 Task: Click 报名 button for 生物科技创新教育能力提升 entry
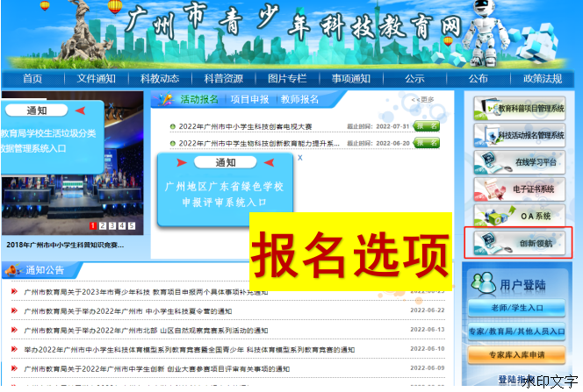(427, 143)
